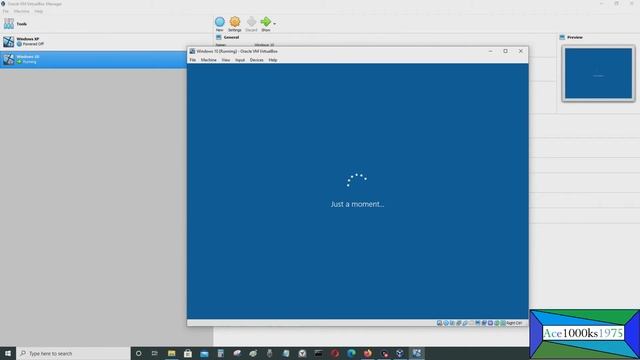The image size is (640, 360).
Task: Open Microsoft Edge from taskbar
Action: [x=351, y=353]
